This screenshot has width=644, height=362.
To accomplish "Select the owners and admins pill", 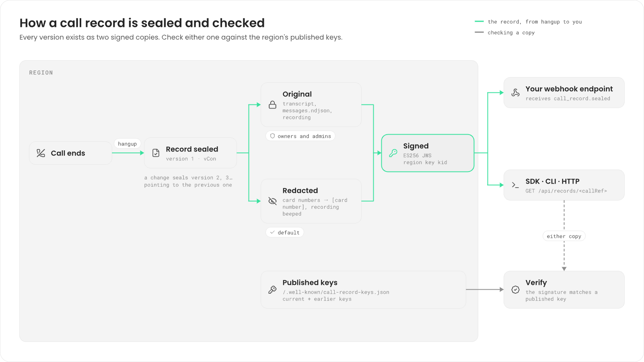I will (x=300, y=136).
